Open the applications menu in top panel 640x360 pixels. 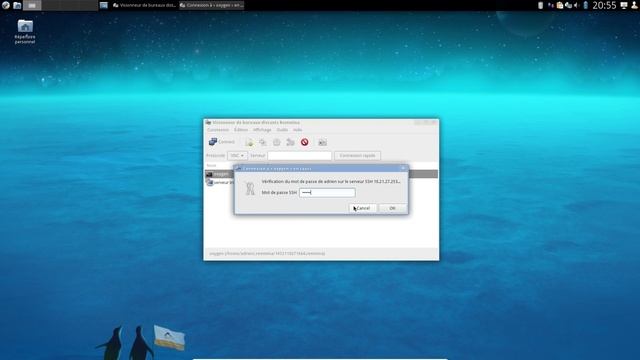6,5
